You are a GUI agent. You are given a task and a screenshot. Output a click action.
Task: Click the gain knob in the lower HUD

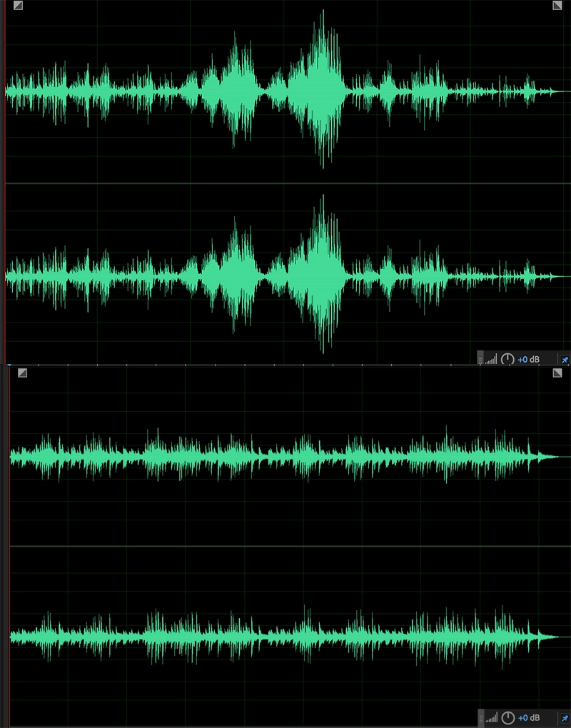tap(507, 717)
